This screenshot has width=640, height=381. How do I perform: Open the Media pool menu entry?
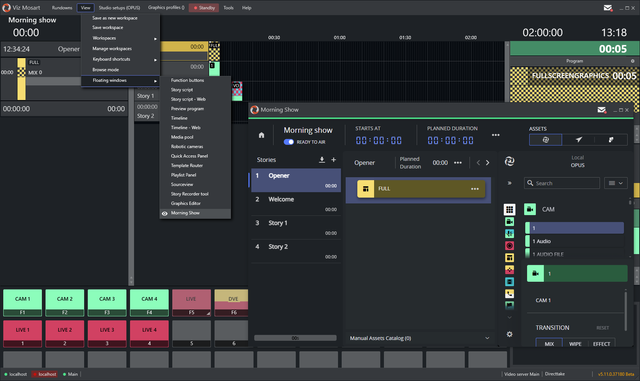coord(182,137)
